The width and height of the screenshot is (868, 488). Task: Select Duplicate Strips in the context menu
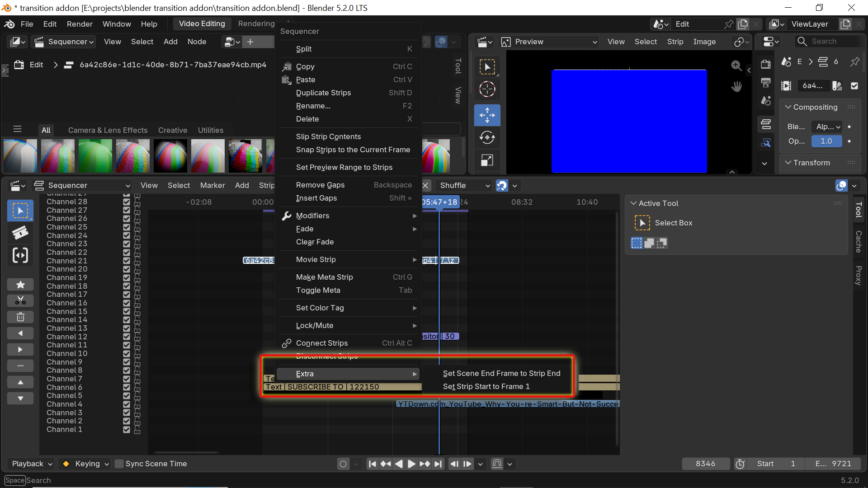(x=348, y=93)
